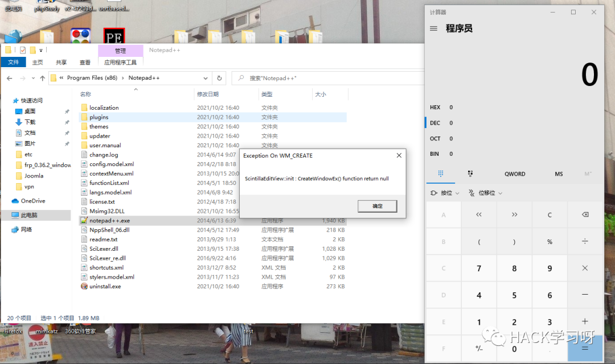This screenshot has width=615, height=364.
Task: Click digit 0 on Calculator keypad
Action: [514, 348]
